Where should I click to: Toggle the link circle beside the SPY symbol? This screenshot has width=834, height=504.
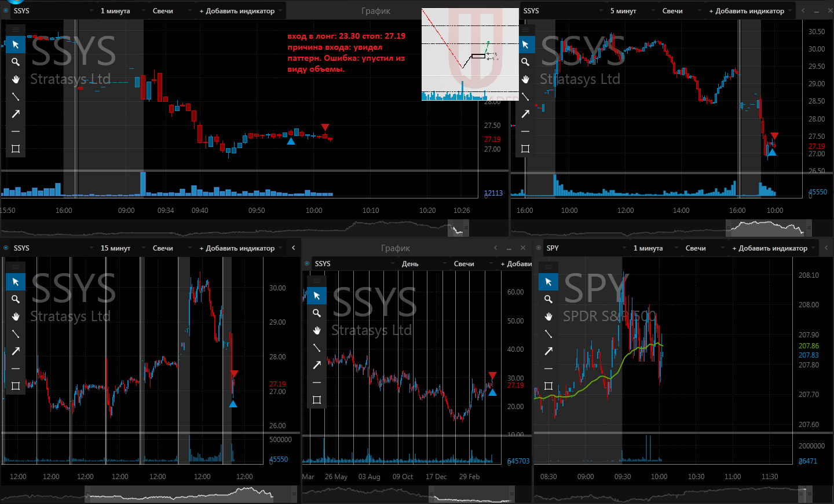539,248
